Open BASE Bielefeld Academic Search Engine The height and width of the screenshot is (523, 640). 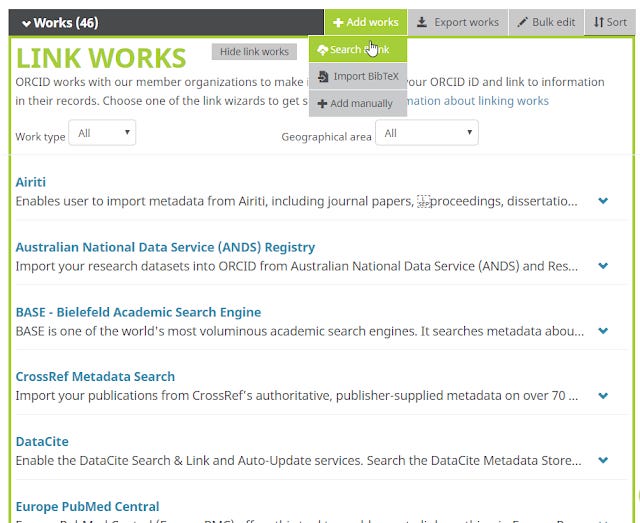point(138,312)
